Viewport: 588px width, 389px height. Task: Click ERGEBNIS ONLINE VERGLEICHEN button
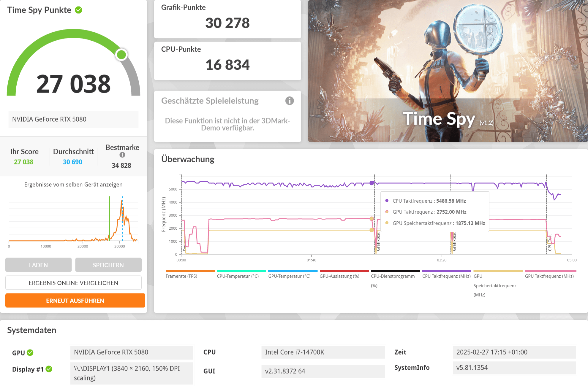[x=73, y=283]
